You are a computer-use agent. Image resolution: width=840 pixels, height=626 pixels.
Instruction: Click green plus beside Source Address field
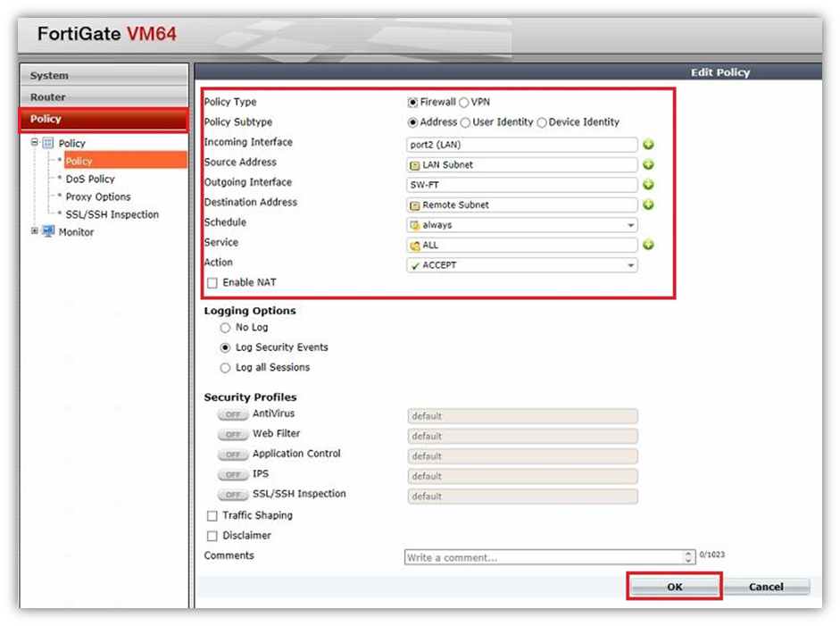click(x=648, y=164)
